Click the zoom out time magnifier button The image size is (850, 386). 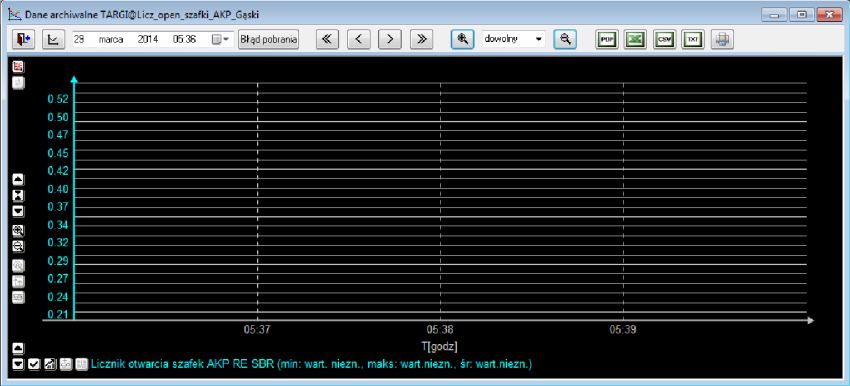click(565, 39)
